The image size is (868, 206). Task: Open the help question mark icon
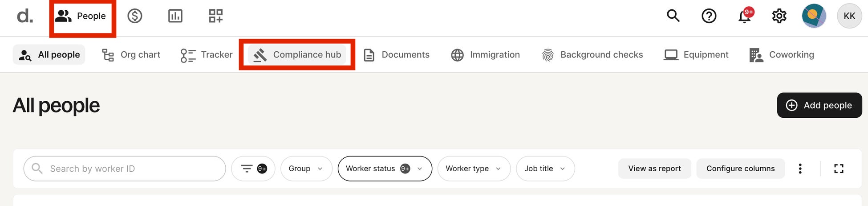pyautogui.click(x=709, y=16)
